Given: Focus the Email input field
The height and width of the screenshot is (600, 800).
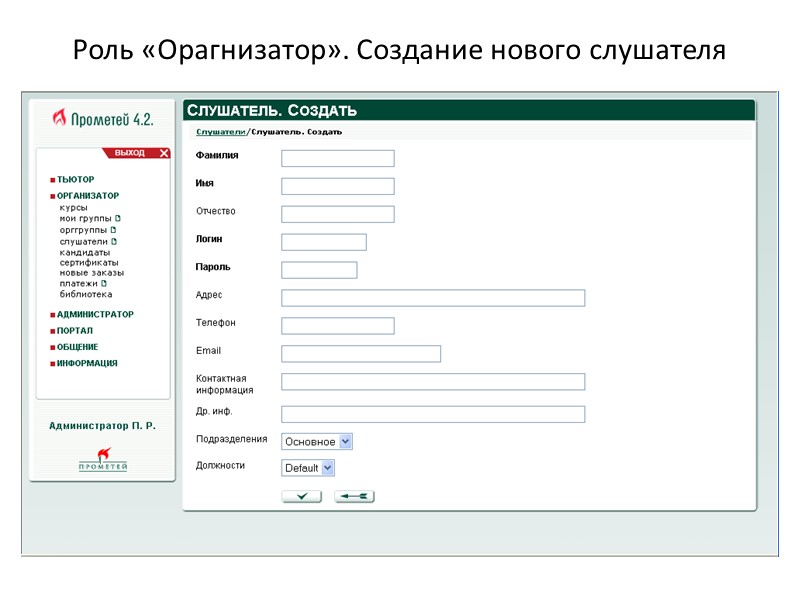Looking at the screenshot, I should 361,354.
